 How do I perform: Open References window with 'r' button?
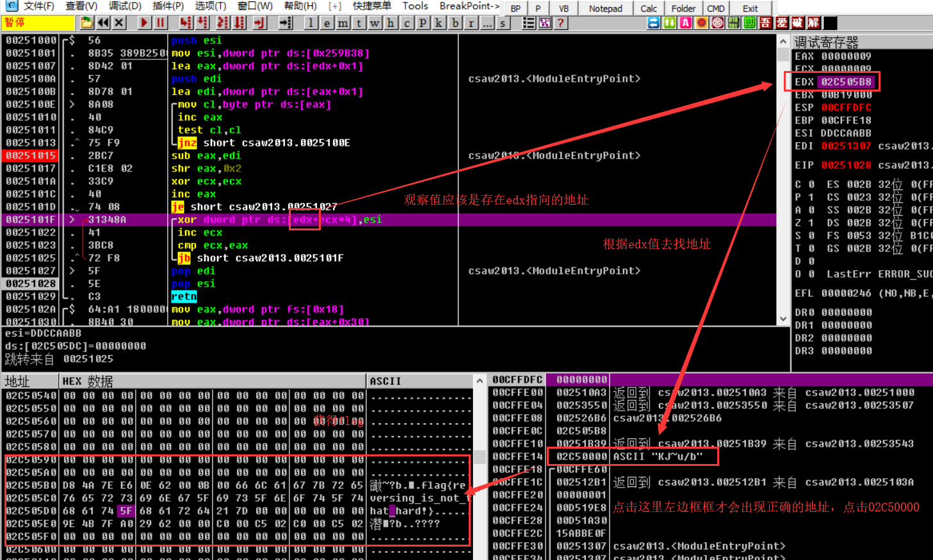[x=471, y=23]
